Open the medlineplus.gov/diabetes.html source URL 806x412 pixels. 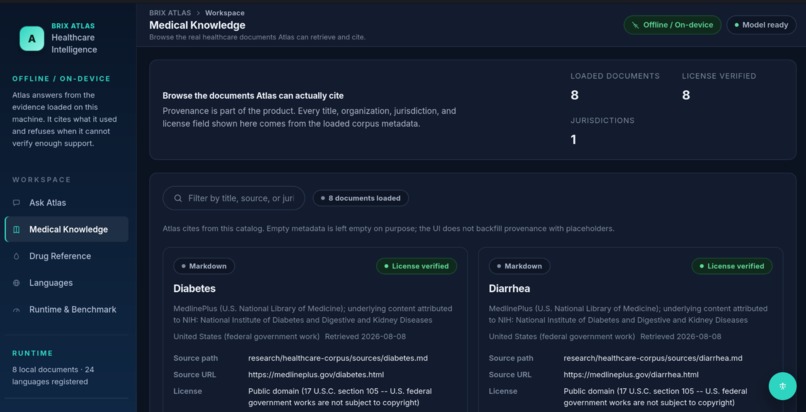click(316, 374)
